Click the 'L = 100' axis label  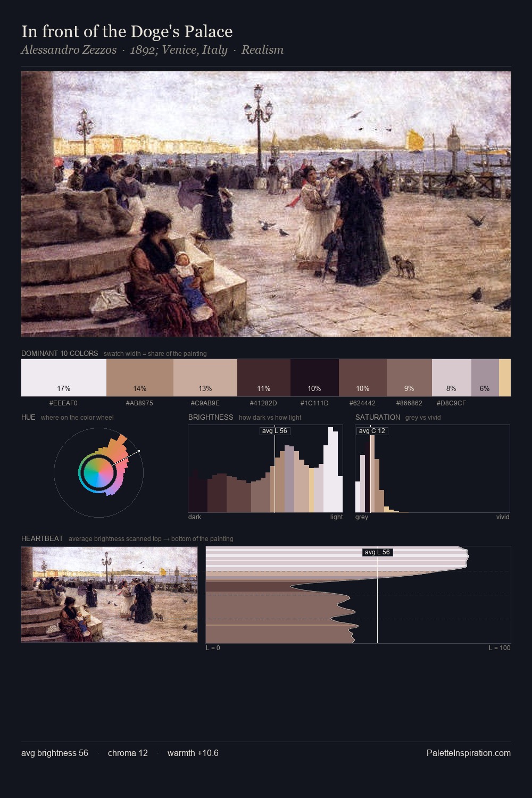point(500,648)
